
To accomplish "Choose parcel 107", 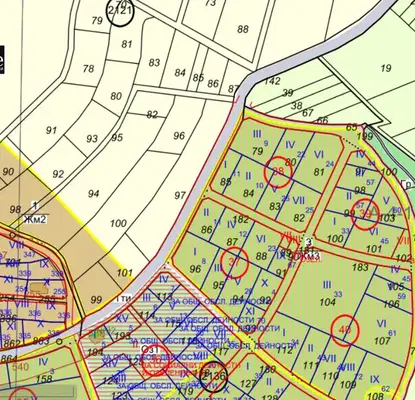I will click(382, 341).
